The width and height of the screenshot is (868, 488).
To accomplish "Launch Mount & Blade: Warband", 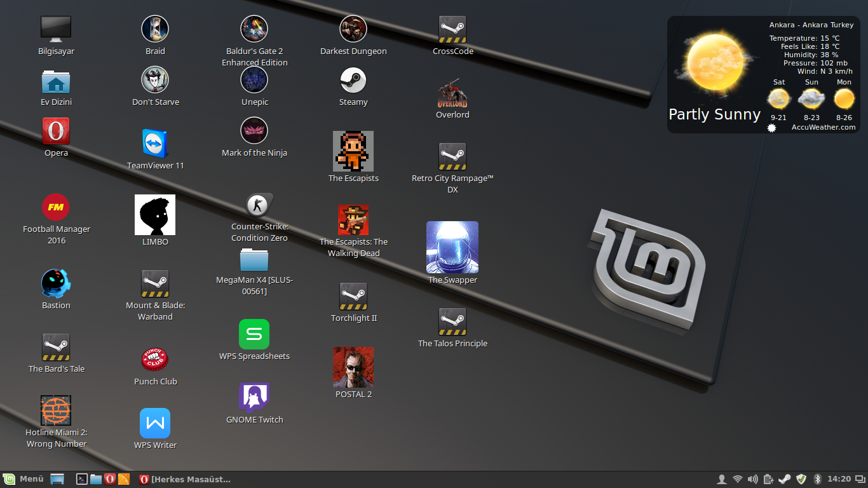I will [155, 283].
